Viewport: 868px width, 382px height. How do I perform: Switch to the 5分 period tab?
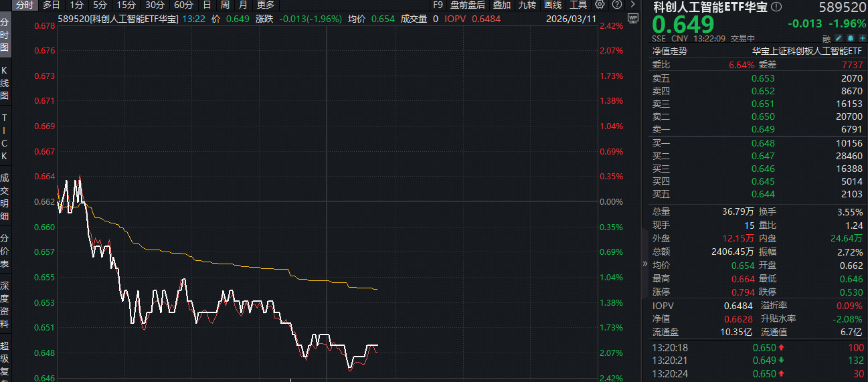click(x=100, y=5)
